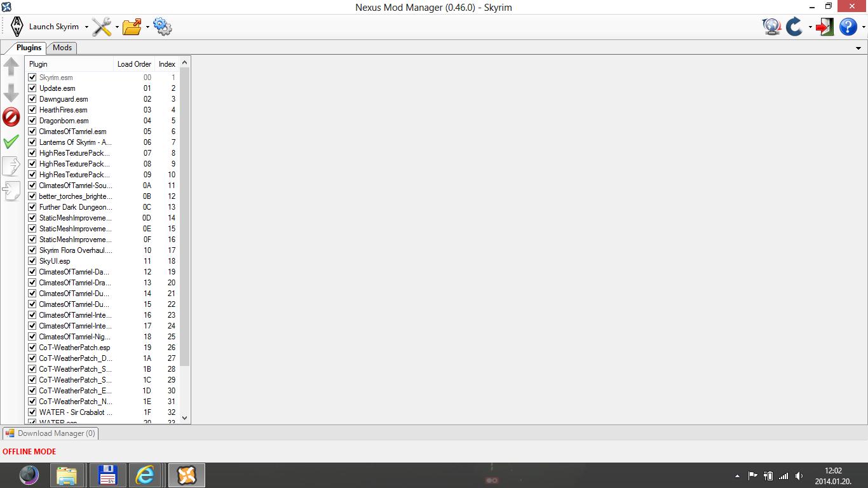Click the OFFLINE MODE status text

click(x=29, y=452)
